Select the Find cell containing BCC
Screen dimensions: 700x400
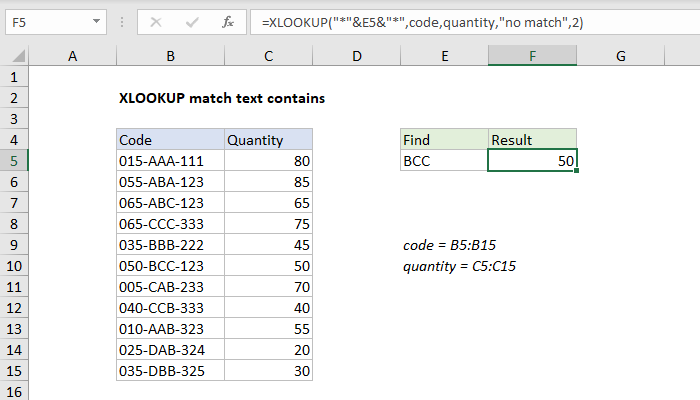coord(443,161)
